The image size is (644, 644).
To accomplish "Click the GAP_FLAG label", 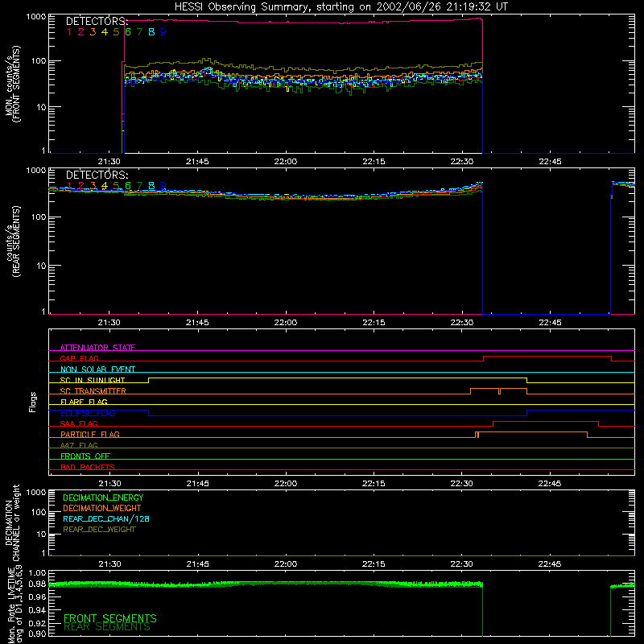I will [x=79, y=358].
